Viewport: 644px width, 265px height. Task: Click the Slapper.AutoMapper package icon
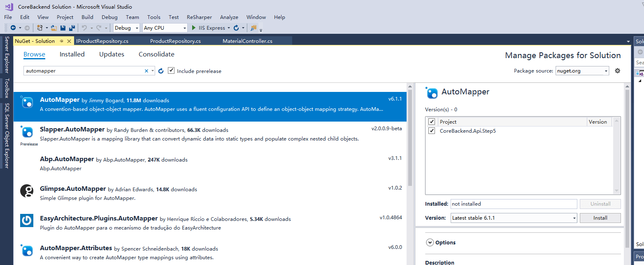point(27,132)
